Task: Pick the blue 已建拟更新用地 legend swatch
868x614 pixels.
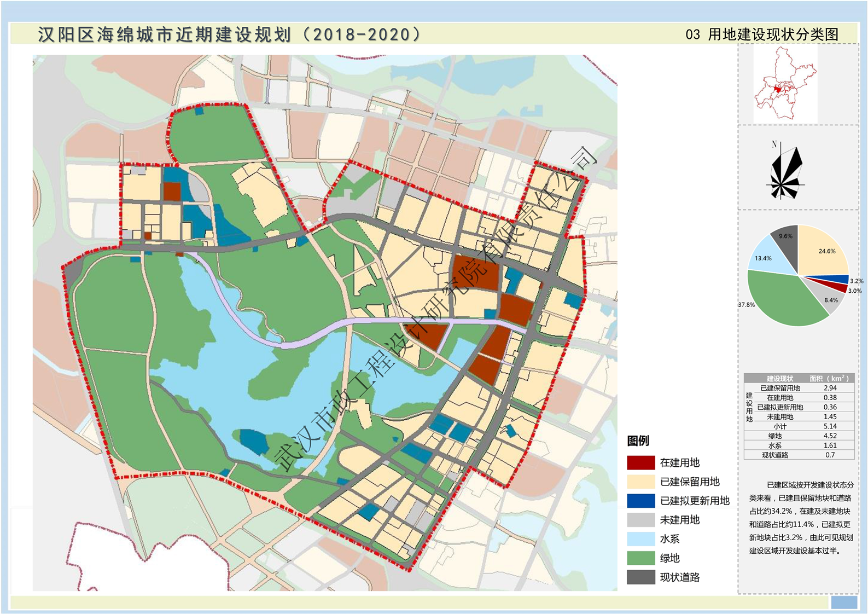Action: click(640, 501)
